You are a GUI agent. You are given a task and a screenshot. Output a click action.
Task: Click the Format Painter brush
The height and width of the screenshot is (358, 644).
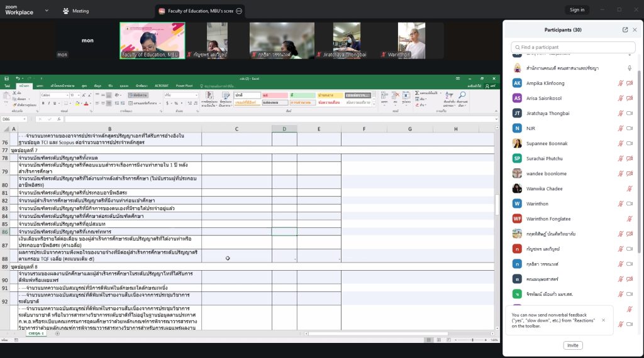[x=15, y=105]
